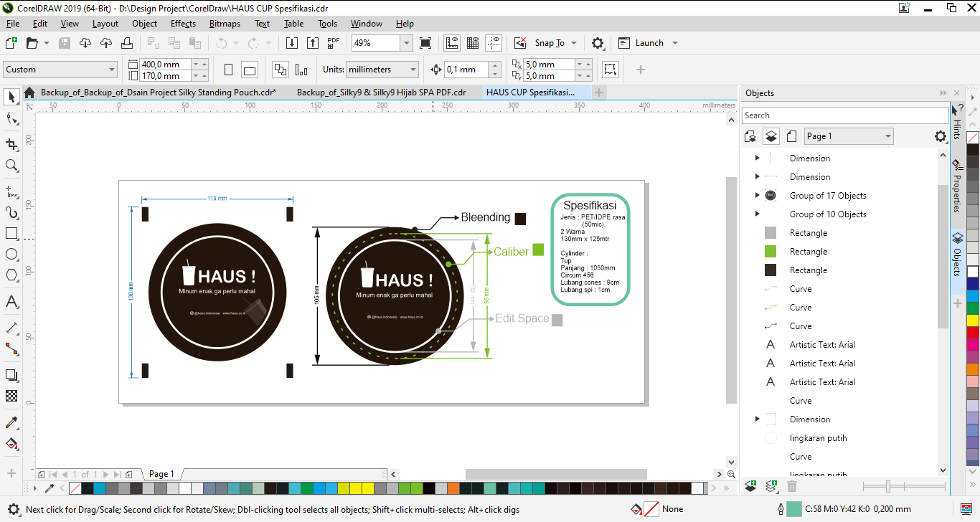The height and width of the screenshot is (522, 980).
Task: Select the green Rectangle object row
Action: pyautogui.click(x=808, y=252)
